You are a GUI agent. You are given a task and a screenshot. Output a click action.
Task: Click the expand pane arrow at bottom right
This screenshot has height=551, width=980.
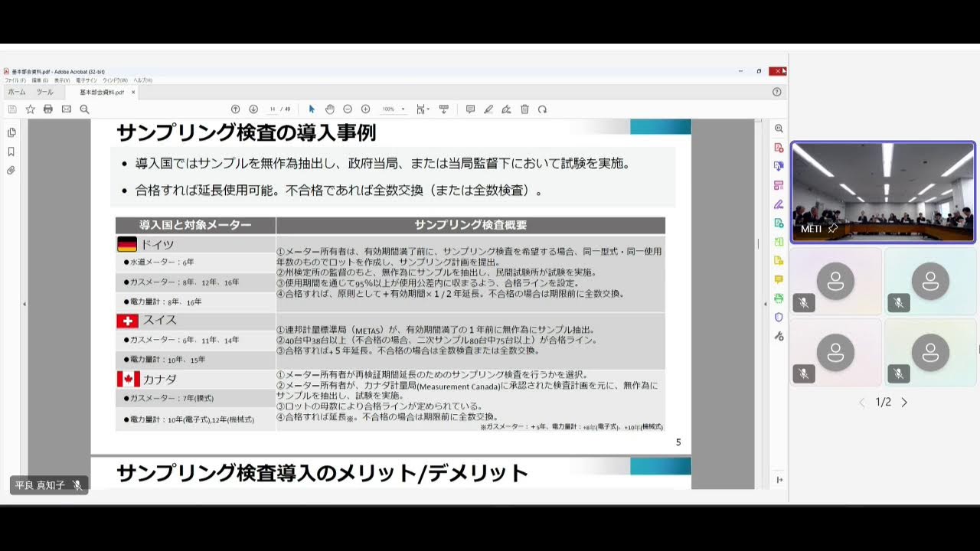(x=779, y=480)
